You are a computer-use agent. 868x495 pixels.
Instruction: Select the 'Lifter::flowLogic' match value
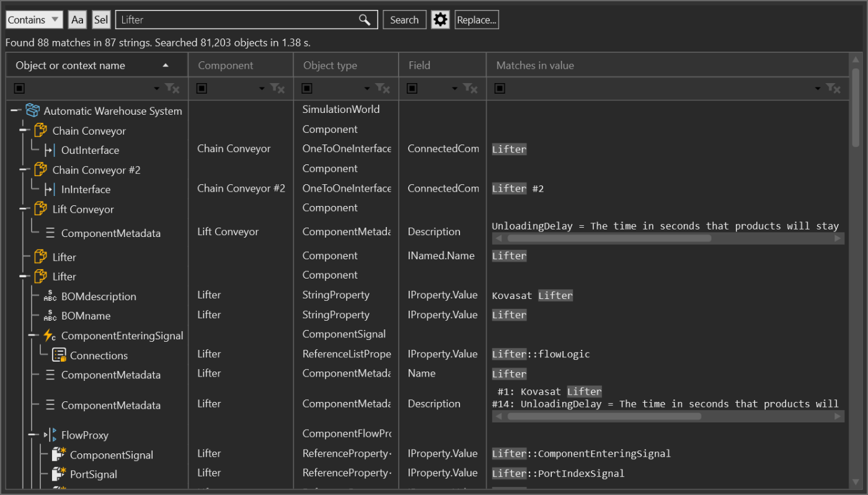click(541, 354)
